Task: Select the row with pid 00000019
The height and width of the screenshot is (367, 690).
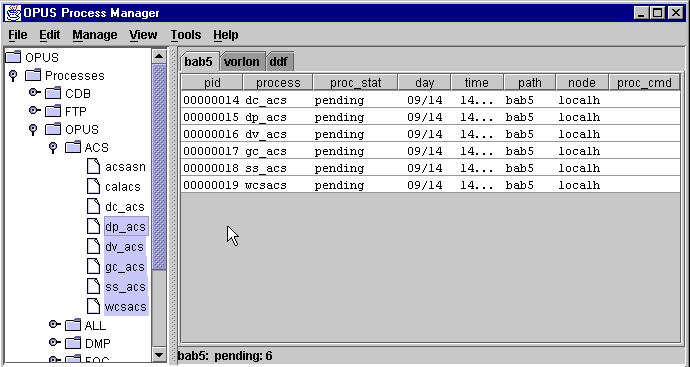Action: pos(430,185)
